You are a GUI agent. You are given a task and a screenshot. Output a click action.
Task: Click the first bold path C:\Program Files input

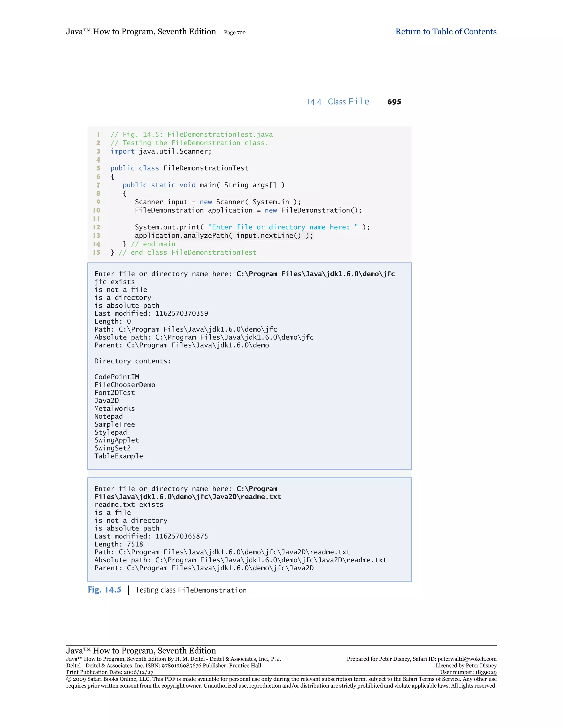pos(315,274)
